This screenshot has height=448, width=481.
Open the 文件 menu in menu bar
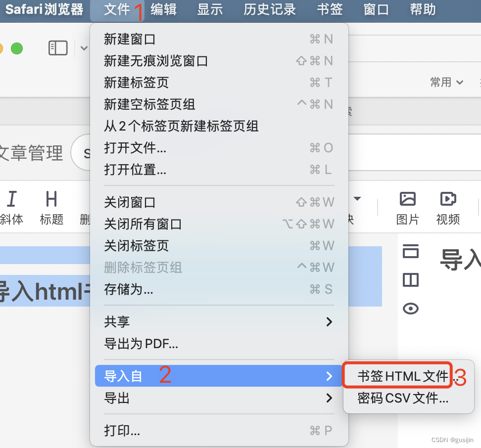click(x=117, y=9)
